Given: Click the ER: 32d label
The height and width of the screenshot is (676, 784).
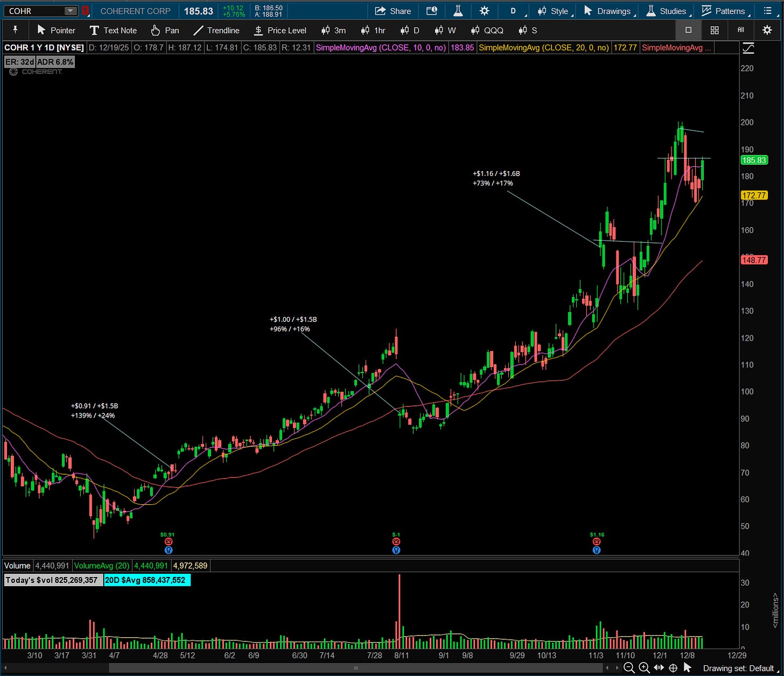Looking at the screenshot, I should point(19,62).
